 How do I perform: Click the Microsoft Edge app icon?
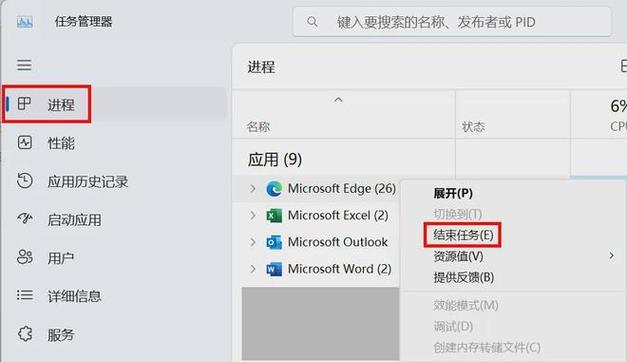(x=274, y=188)
